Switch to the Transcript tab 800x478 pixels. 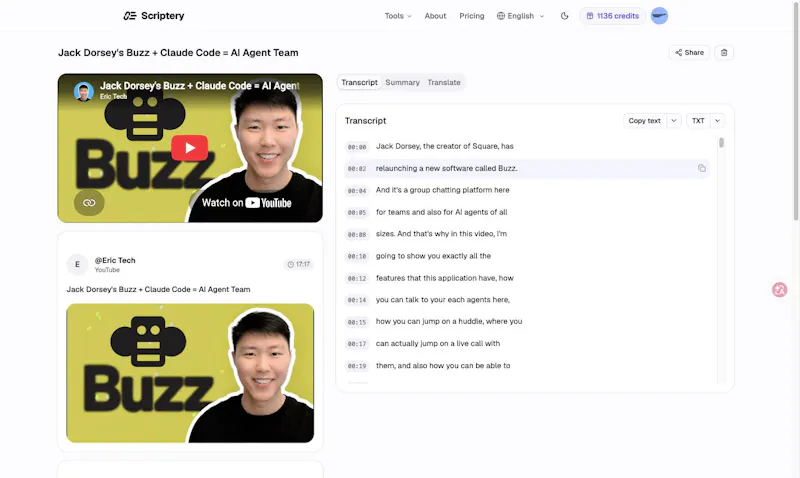359,82
